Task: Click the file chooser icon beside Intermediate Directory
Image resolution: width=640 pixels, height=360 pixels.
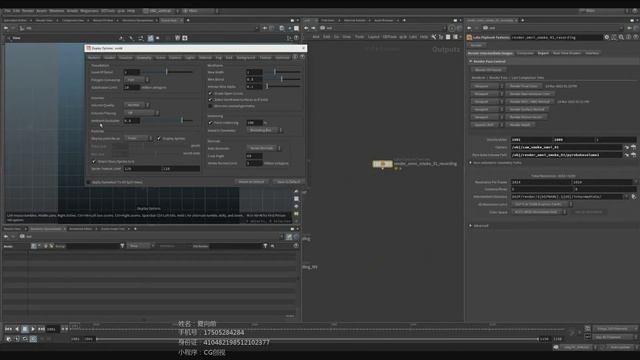Action: point(633,196)
